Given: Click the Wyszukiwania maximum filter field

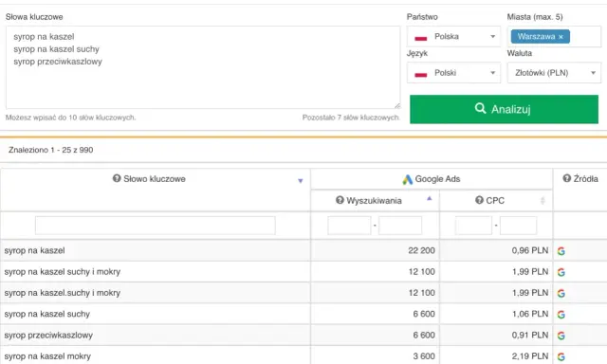Looking at the screenshot, I should tap(400, 226).
